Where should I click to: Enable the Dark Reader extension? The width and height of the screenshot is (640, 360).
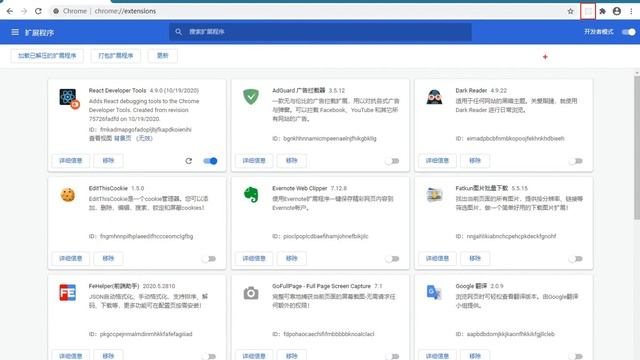576,161
